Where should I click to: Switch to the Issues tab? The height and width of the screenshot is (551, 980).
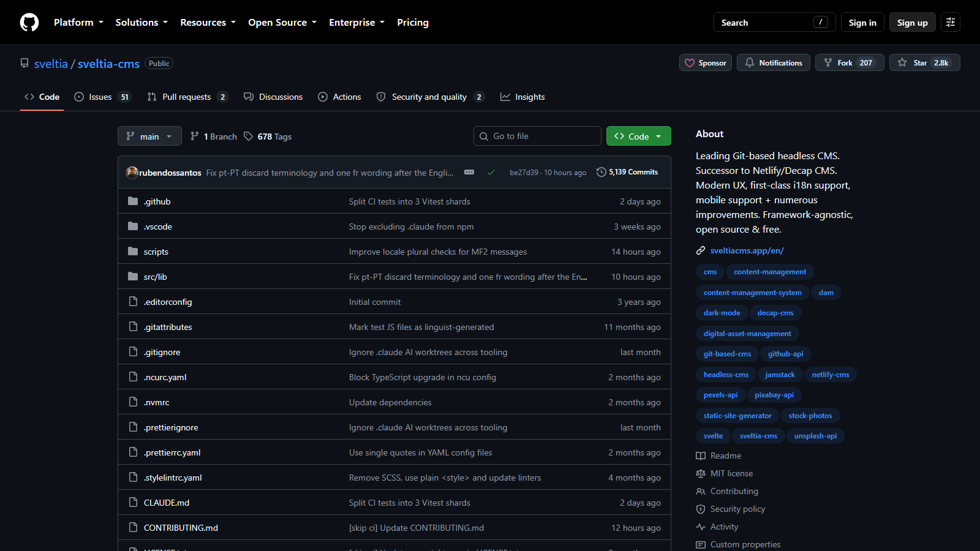tap(102, 97)
